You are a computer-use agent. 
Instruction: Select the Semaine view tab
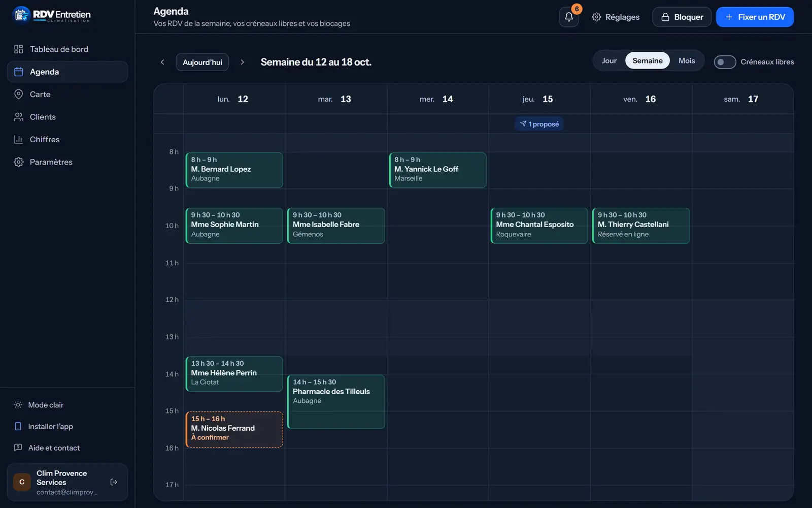click(x=648, y=60)
